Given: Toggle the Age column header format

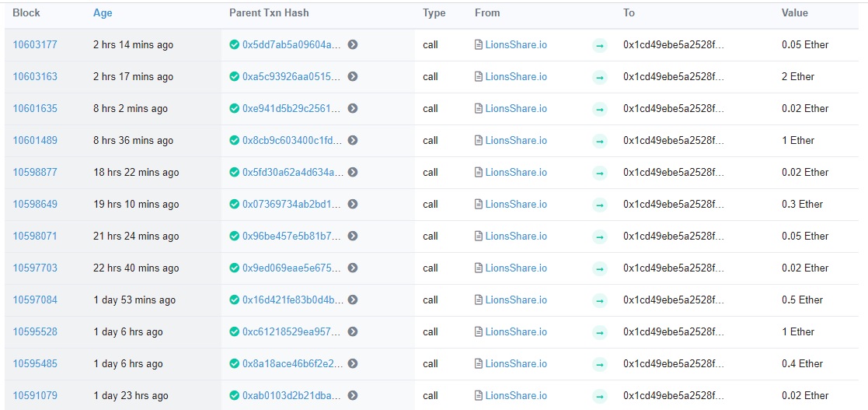Looking at the screenshot, I should [x=103, y=13].
